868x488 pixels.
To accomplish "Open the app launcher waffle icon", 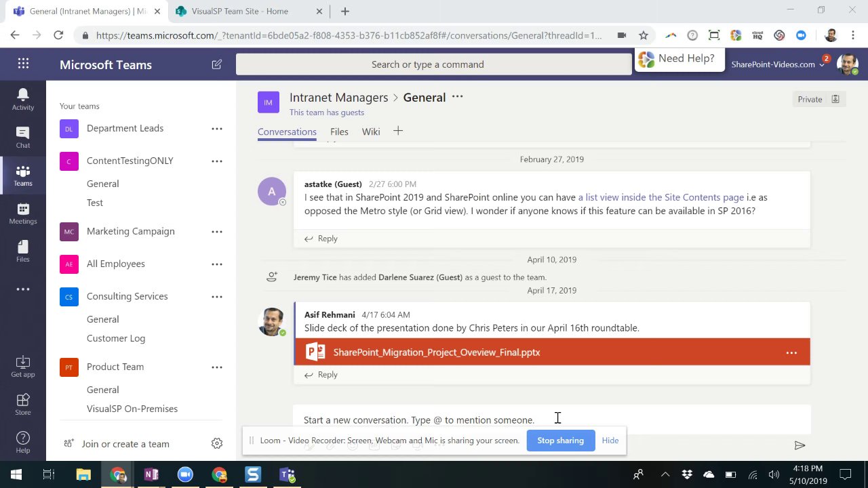I will (23, 64).
